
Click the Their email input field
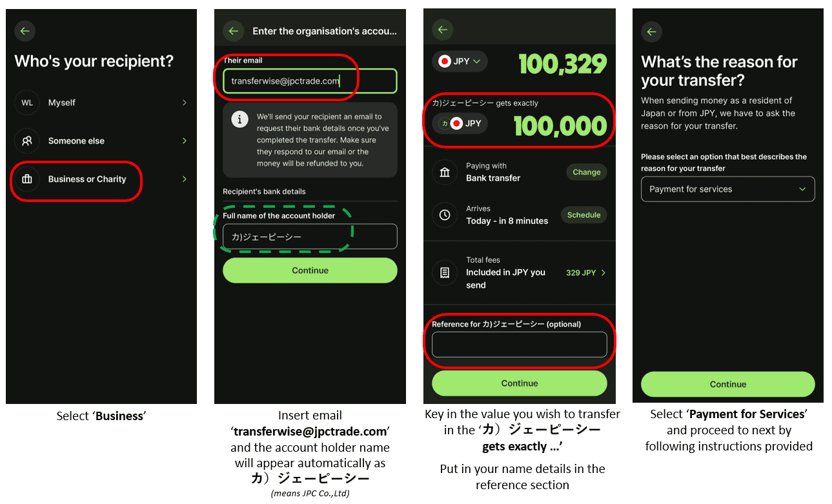pos(310,81)
